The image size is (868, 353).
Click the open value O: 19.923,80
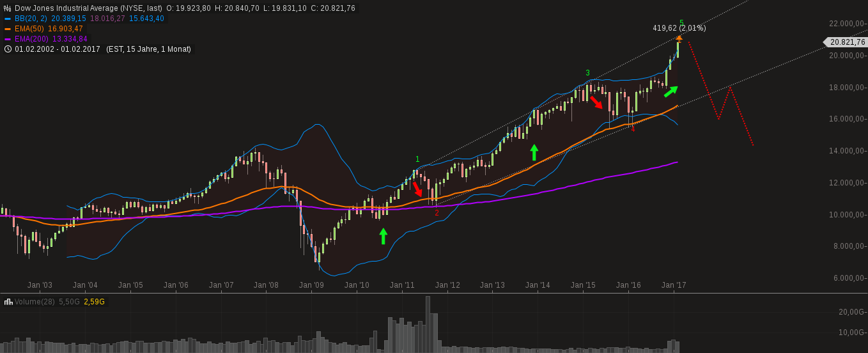tap(189, 8)
